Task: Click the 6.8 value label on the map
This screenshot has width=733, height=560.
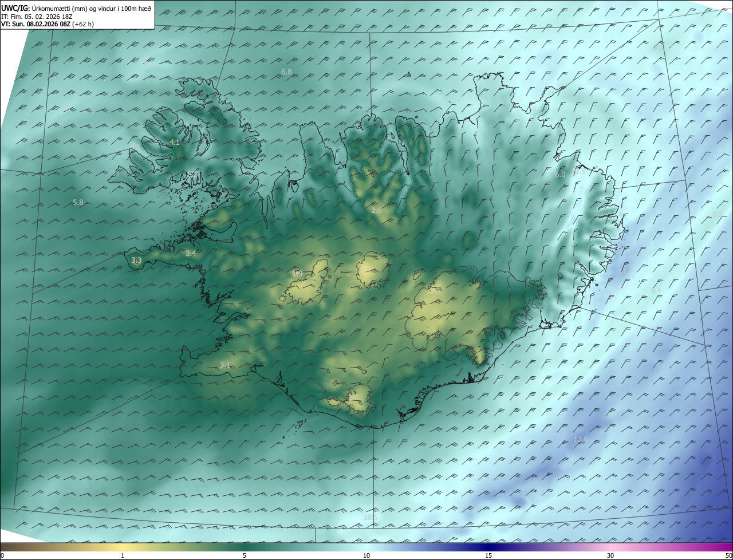Action: 287,72
